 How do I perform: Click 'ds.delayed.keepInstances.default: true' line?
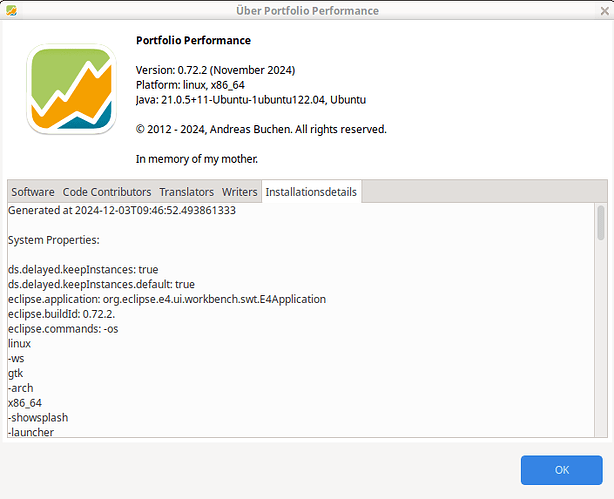coord(101,284)
